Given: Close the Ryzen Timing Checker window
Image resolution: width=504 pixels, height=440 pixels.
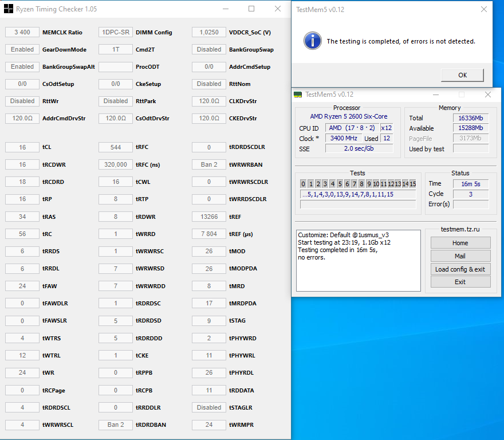Looking at the screenshot, I should click(x=278, y=9).
